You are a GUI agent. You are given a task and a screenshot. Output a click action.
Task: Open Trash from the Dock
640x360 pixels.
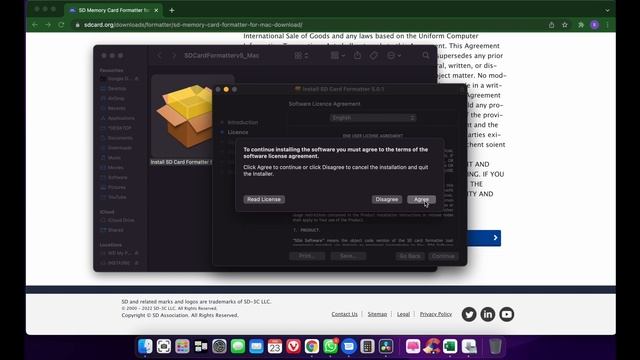click(x=495, y=347)
